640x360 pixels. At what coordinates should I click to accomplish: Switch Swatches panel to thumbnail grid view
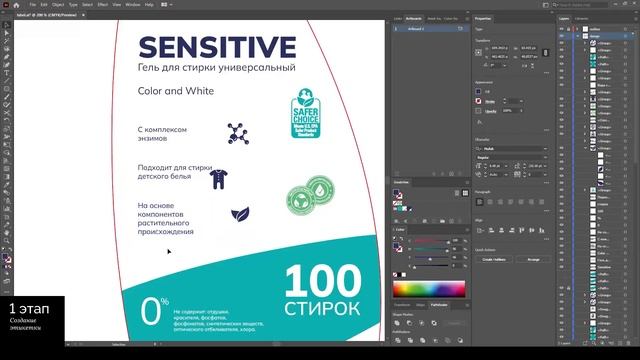coord(465,193)
